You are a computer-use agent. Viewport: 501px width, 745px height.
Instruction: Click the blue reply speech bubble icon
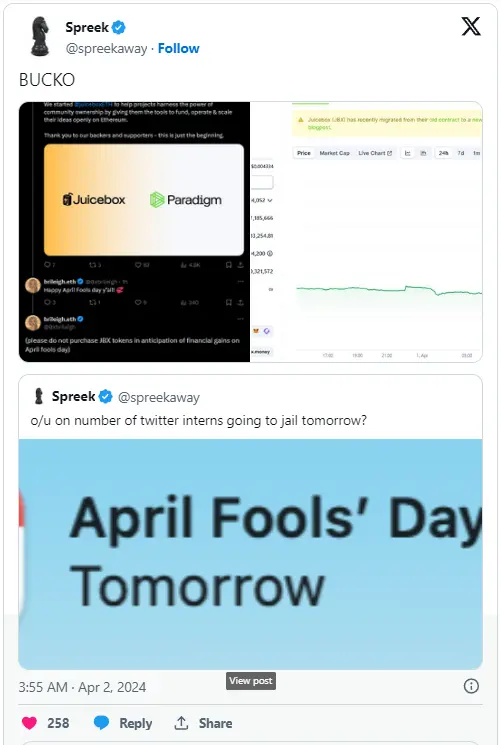101,723
